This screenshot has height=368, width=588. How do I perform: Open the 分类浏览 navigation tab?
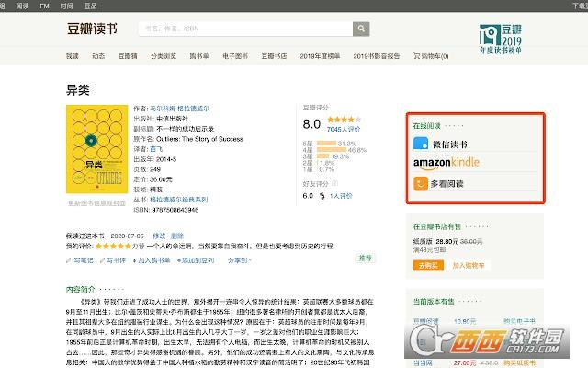click(x=164, y=56)
